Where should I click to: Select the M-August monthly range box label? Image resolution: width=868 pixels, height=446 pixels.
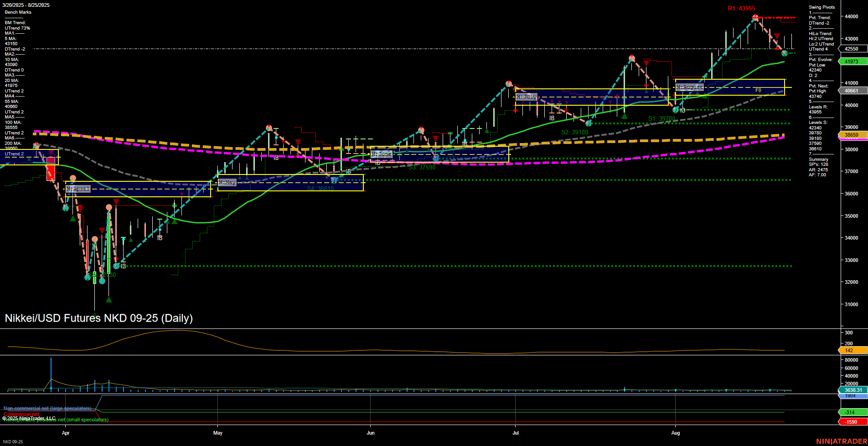pyautogui.click(x=689, y=86)
